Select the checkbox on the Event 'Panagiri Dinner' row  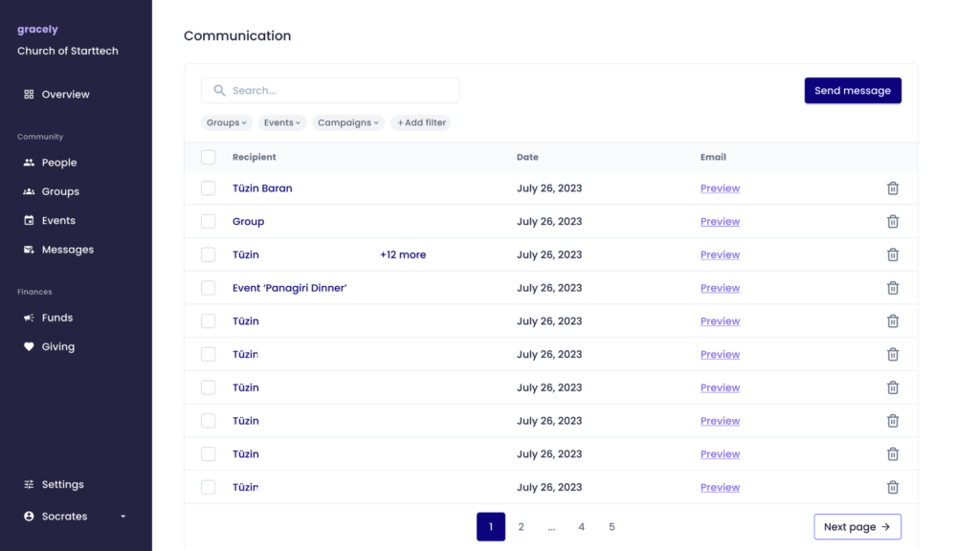coord(208,288)
